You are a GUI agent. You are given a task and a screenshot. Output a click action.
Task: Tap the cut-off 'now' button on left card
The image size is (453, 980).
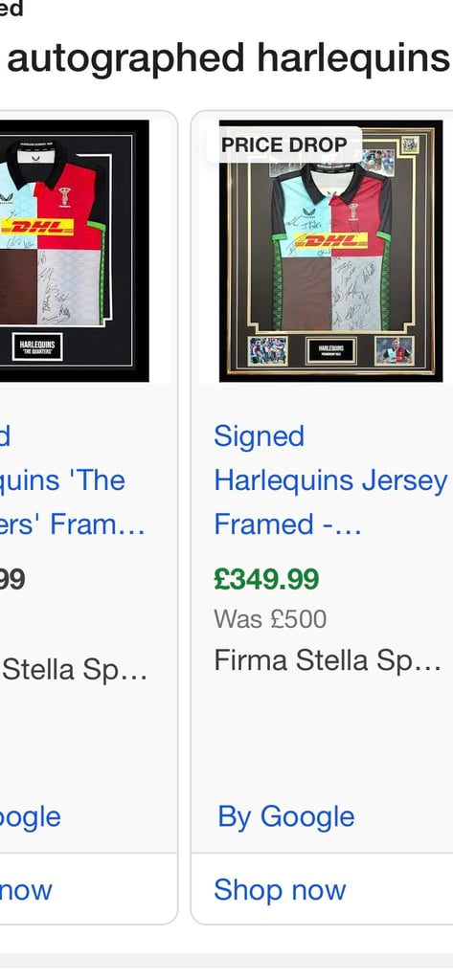[x=26, y=889]
